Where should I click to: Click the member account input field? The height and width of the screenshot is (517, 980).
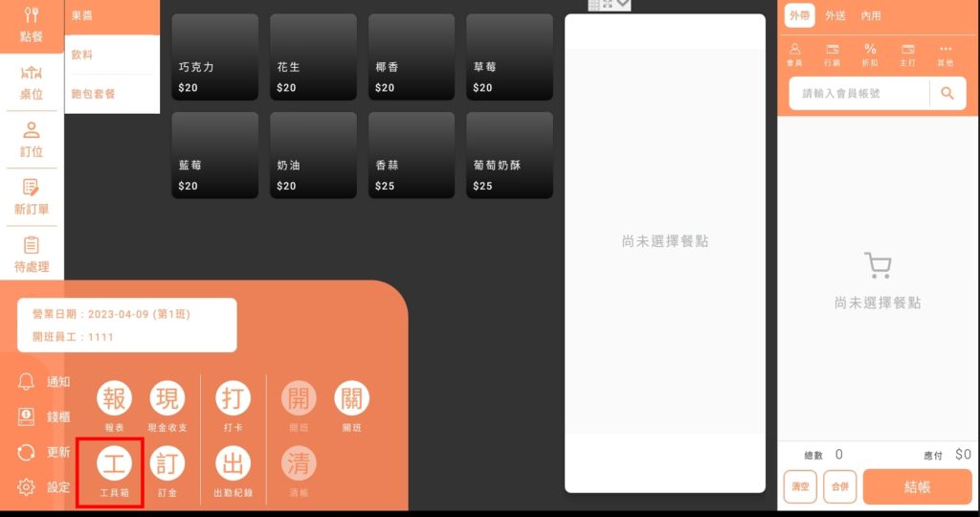857,94
